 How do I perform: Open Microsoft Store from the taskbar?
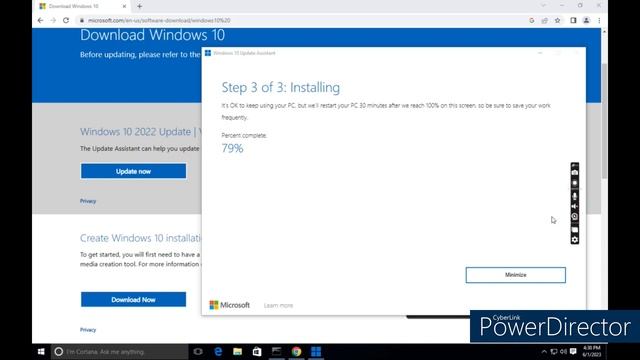pos(257,351)
